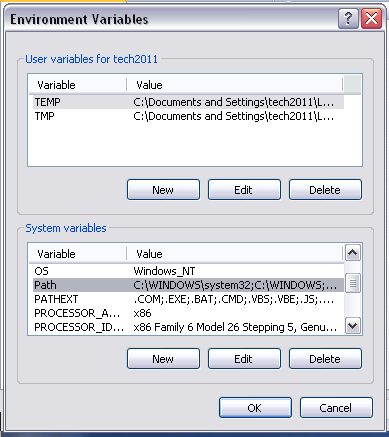The height and width of the screenshot is (437, 389).
Task: Click Delete under user variables
Action: coord(325,190)
